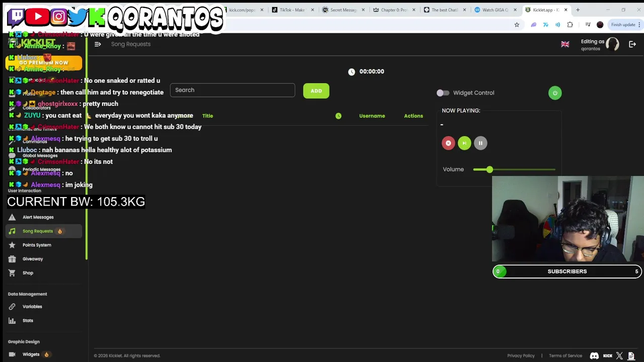Image resolution: width=644 pixels, height=362 pixels.
Task: Open the Terms of Service link
Action: 566,356
